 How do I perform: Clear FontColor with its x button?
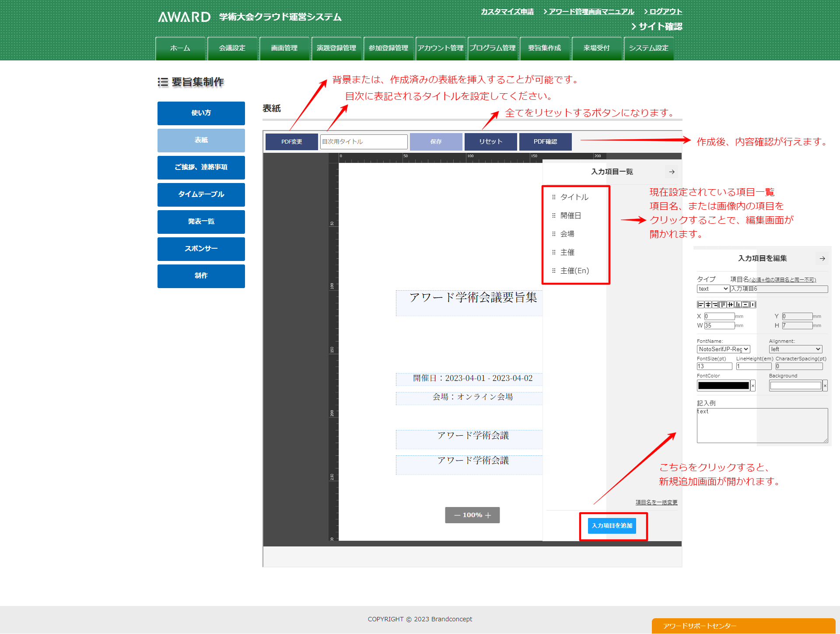coord(753,386)
